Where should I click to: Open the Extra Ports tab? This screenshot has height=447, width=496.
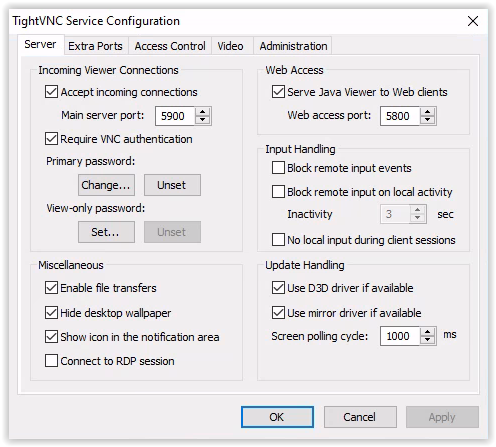[x=95, y=46]
